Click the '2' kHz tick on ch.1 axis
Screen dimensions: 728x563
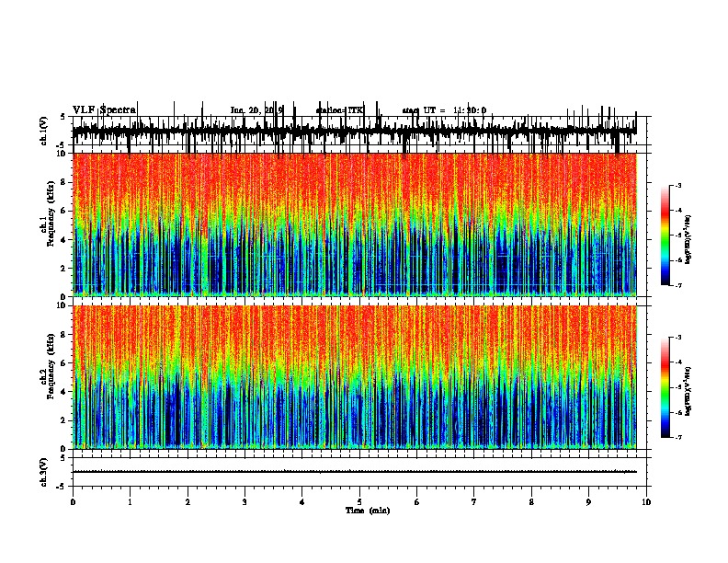(x=64, y=268)
